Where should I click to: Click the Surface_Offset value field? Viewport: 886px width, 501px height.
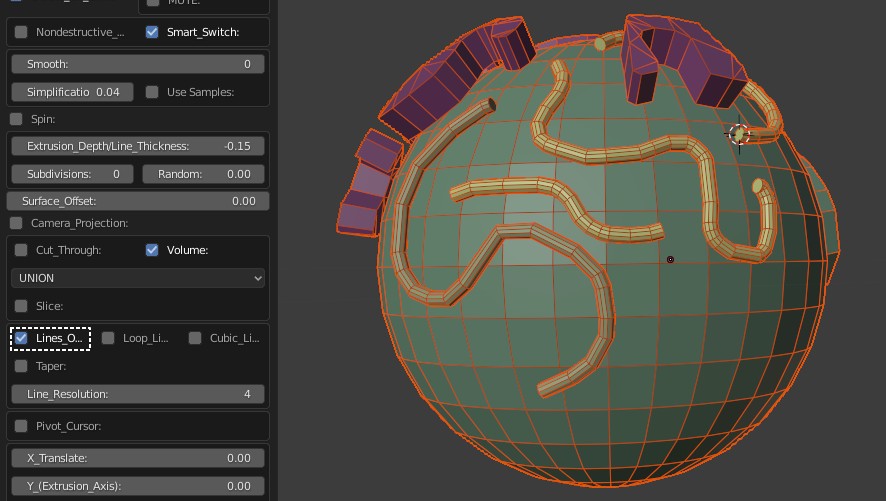pyautogui.click(x=138, y=201)
